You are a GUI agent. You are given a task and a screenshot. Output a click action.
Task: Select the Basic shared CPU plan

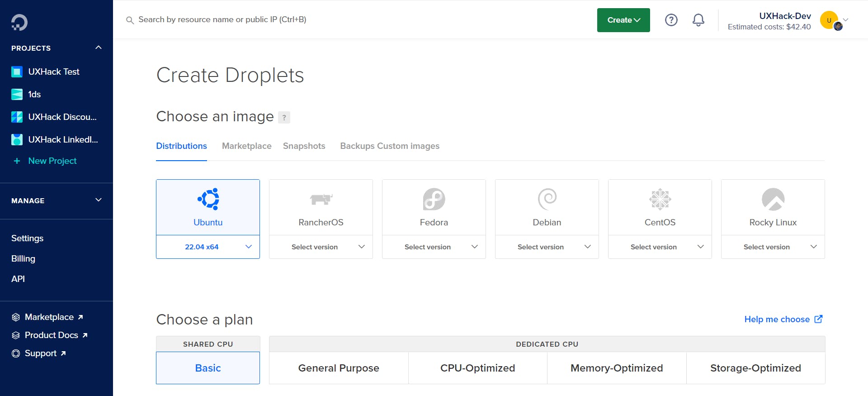coord(208,368)
